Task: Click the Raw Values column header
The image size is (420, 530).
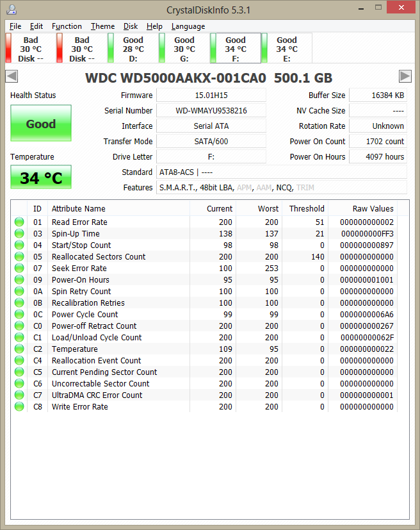Action: pos(362,208)
